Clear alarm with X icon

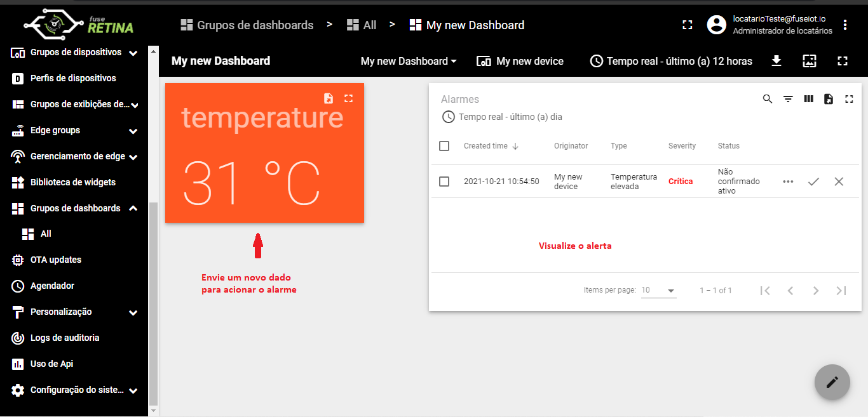(x=839, y=182)
